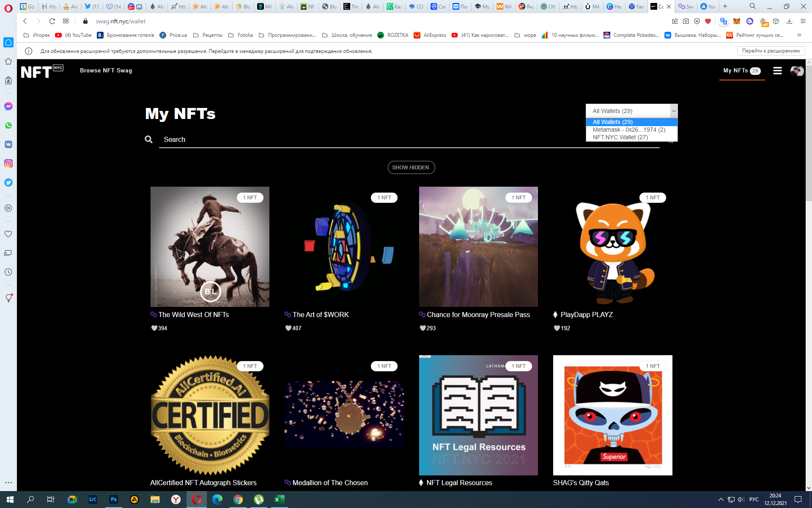Open the Opera menu logo
Viewport: 812px width, 508px height.
[x=8, y=8]
